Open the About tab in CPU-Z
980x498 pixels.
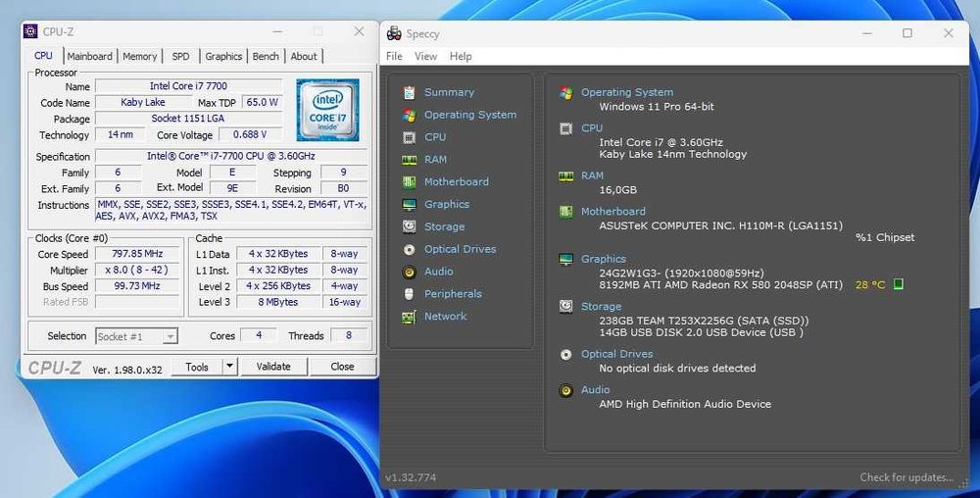coord(304,56)
